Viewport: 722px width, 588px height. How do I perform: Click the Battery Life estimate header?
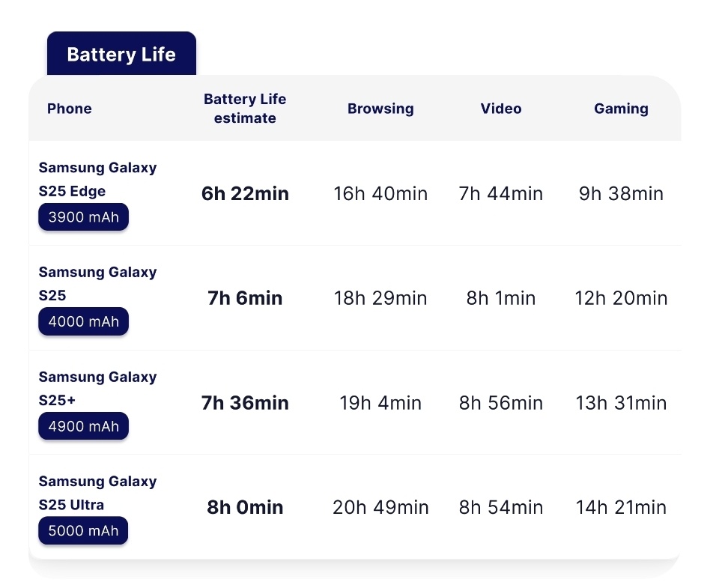click(245, 108)
